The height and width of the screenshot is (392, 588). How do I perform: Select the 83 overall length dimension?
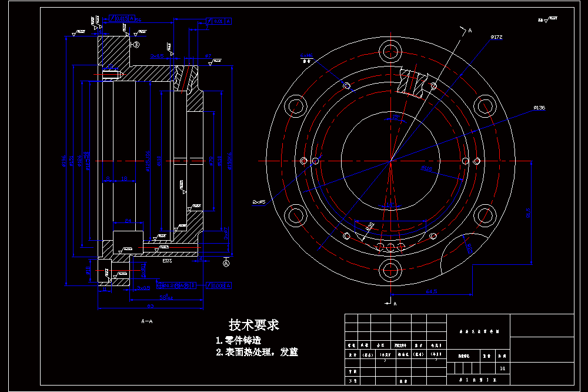tap(151, 306)
